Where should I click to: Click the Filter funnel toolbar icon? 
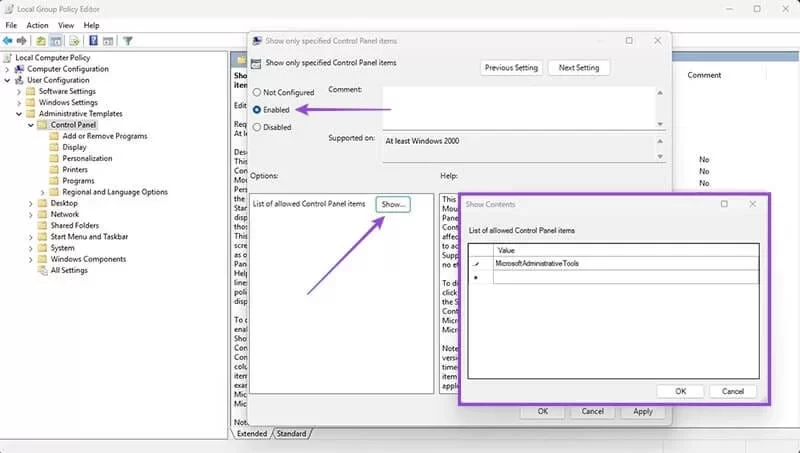click(128, 41)
